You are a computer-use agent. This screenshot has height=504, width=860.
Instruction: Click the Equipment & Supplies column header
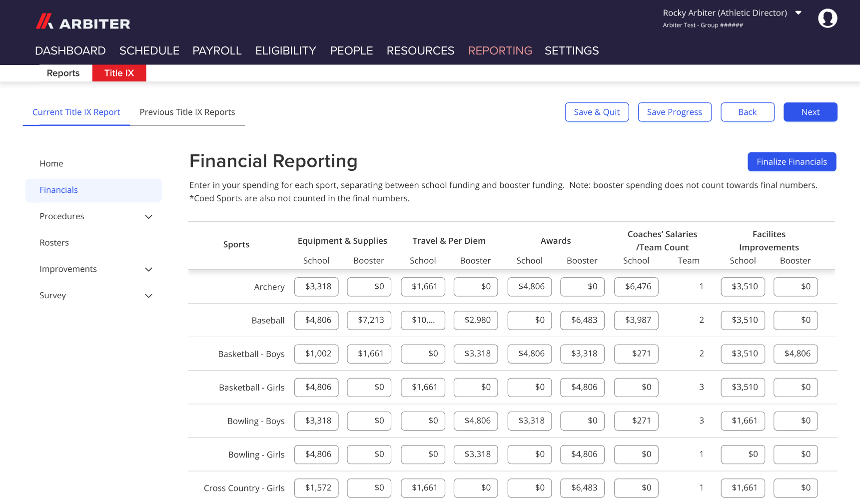342,241
